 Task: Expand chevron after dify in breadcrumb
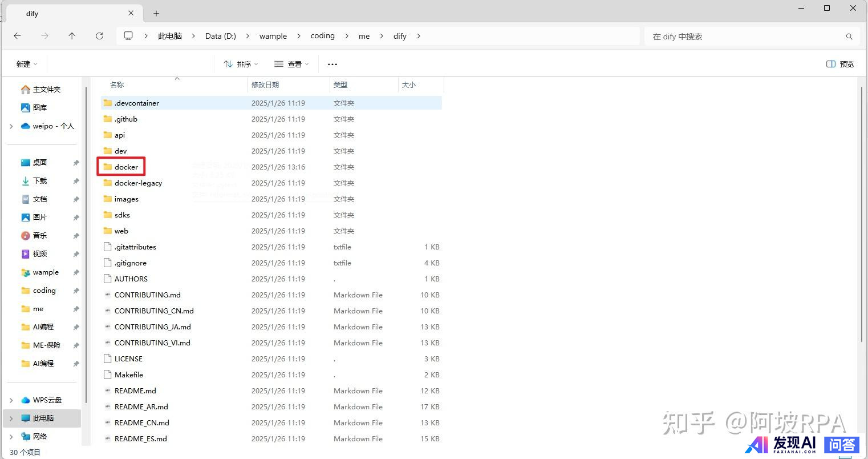pyautogui.click(x=419, y=36)
